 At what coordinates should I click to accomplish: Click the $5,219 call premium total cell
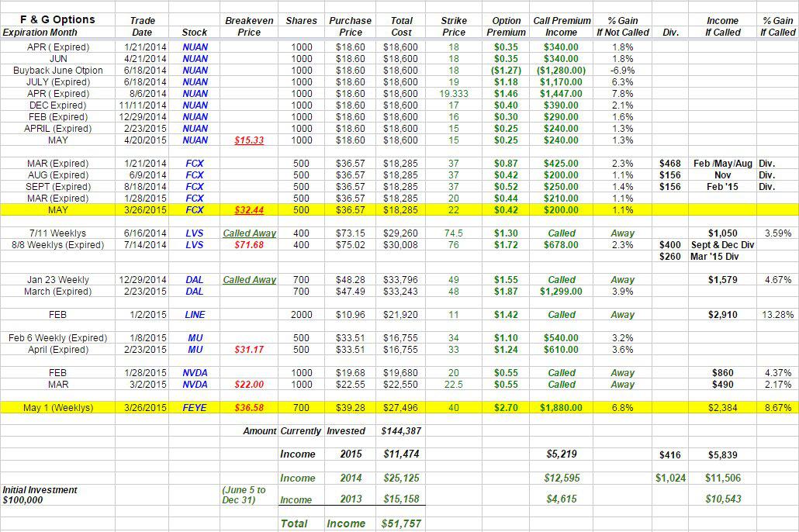tap(561, 454)
